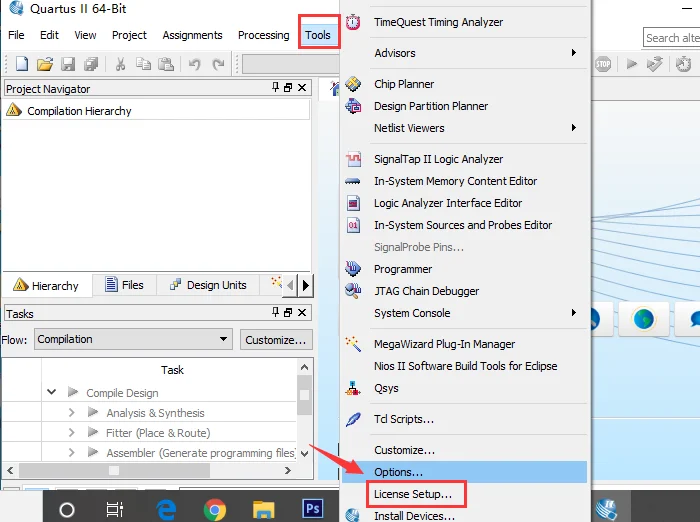Click the Stop Processing icon
Viewport: 700px width, 522px height.
(x=603, y=64)
